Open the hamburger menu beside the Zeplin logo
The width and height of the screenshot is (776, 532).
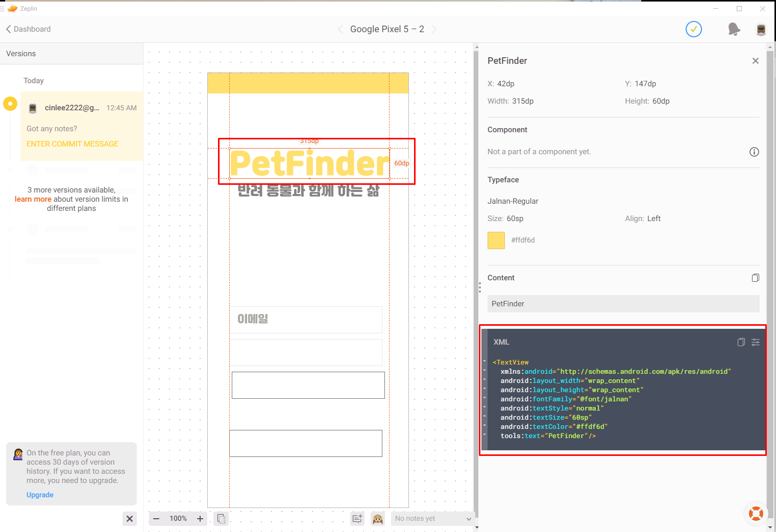[2, 9]
